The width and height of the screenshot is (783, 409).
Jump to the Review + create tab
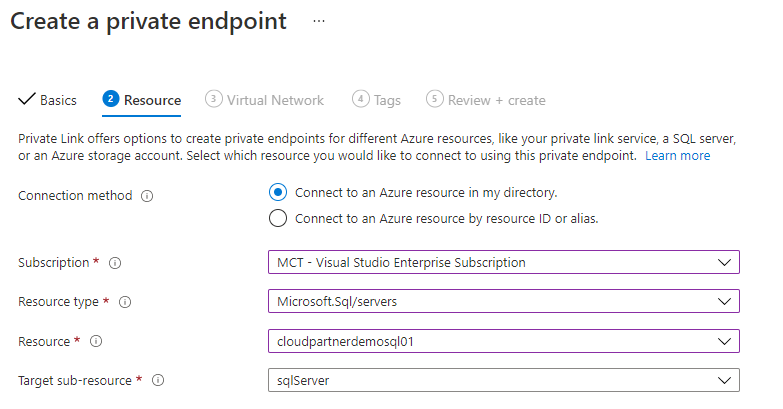pos(497,100)
